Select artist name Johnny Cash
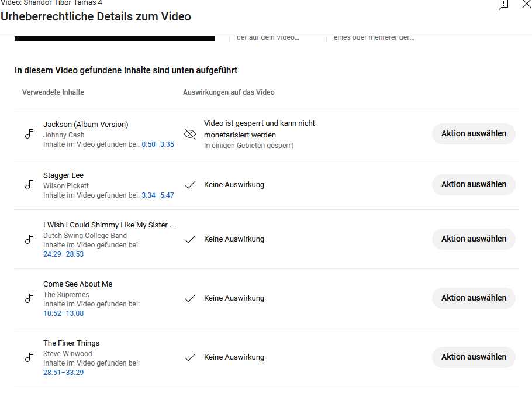This screenshot has width=532, height=393. [64, 135]
